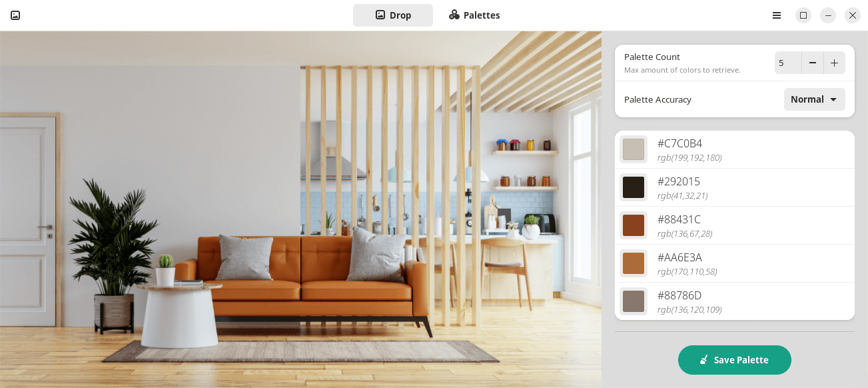Open the Palette Accuracy Normal dropdown

tap(815, 99)
